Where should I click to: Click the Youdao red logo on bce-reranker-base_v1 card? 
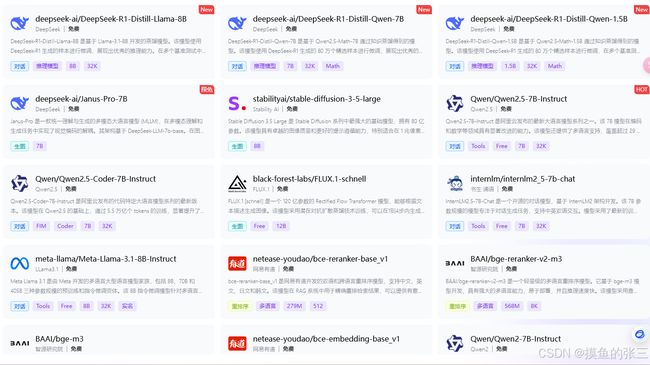(x=237, y=263)
